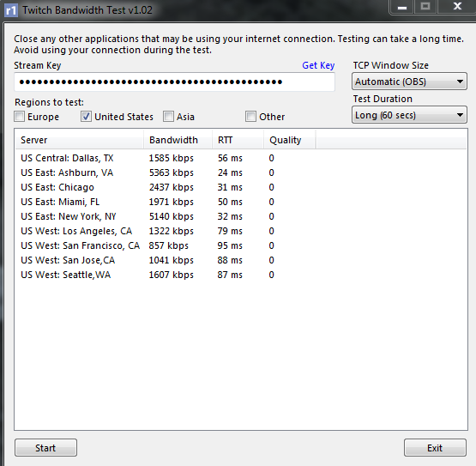
Task: Minimize the Twitch Bandwidth Test window
Action: click(x=402, y=7)
